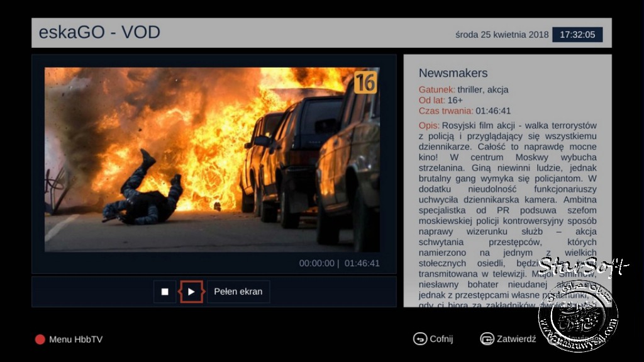Click Czas trwania 01:46:41 line

coord(465,111)
